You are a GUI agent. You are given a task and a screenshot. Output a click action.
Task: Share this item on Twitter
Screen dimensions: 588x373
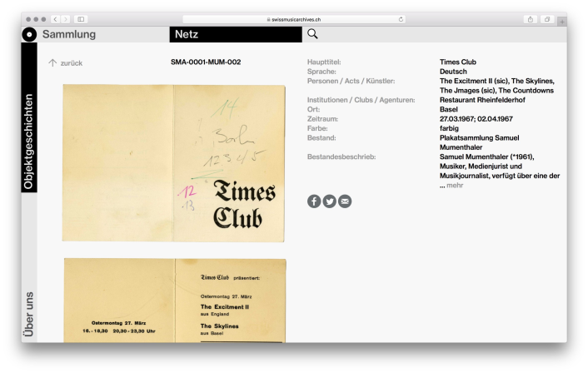pyautogui.click(x=330, y=201)
